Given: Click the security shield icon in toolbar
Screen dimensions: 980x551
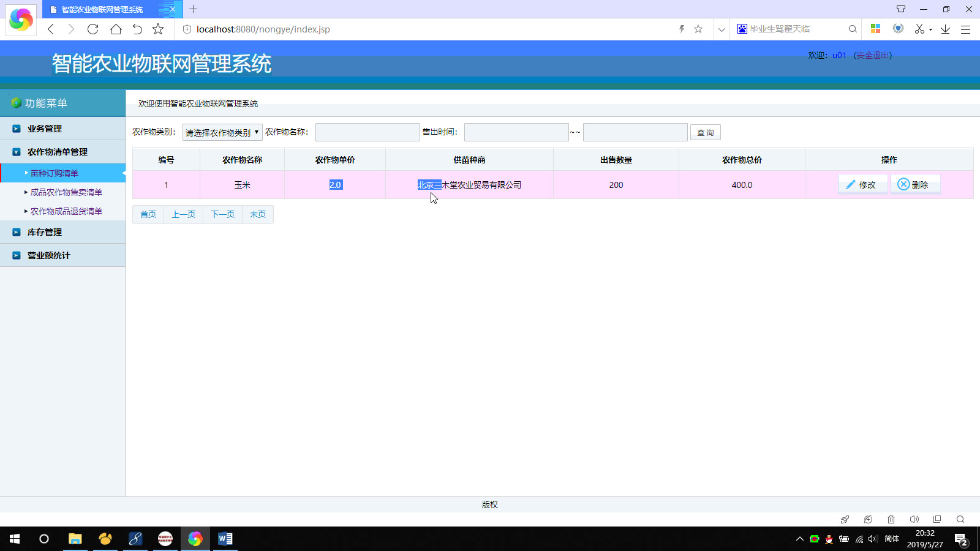Looking at the screenshot, I should pyautogui.click(x=897, y=29).
